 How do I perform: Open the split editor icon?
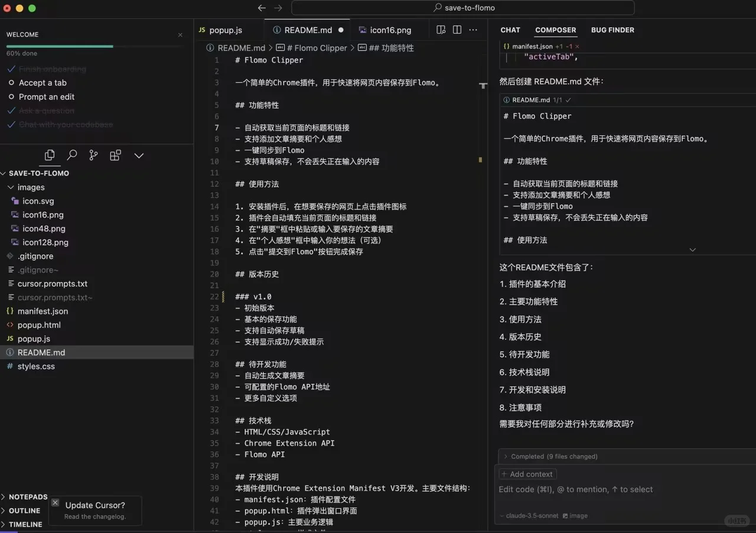[x=457, y=30]
